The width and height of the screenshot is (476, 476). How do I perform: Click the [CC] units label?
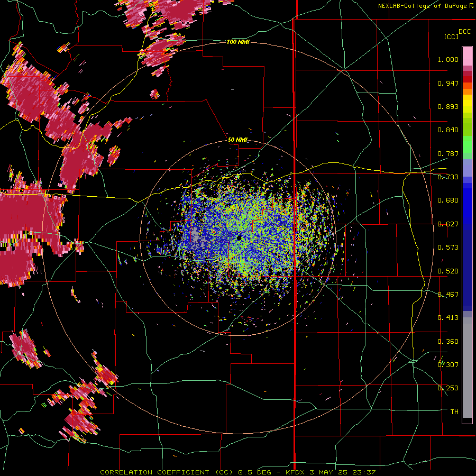point(451,36)
